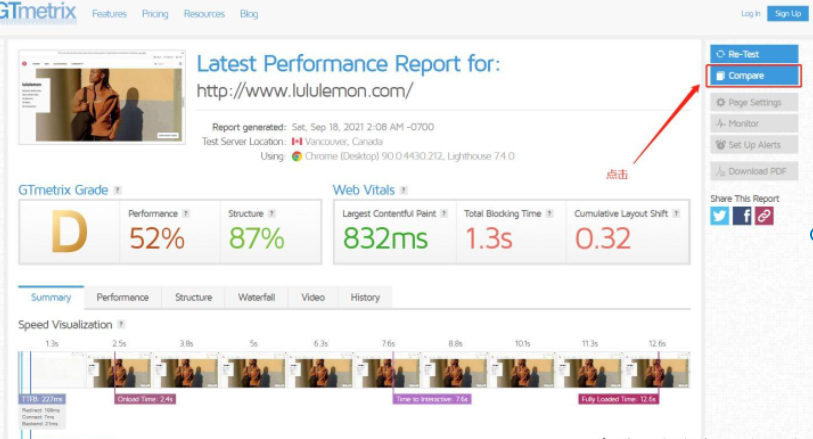The width and height of the screenshot is (813, 439).
Task: Click the Canada flag icon
Action: coord(297,141)
